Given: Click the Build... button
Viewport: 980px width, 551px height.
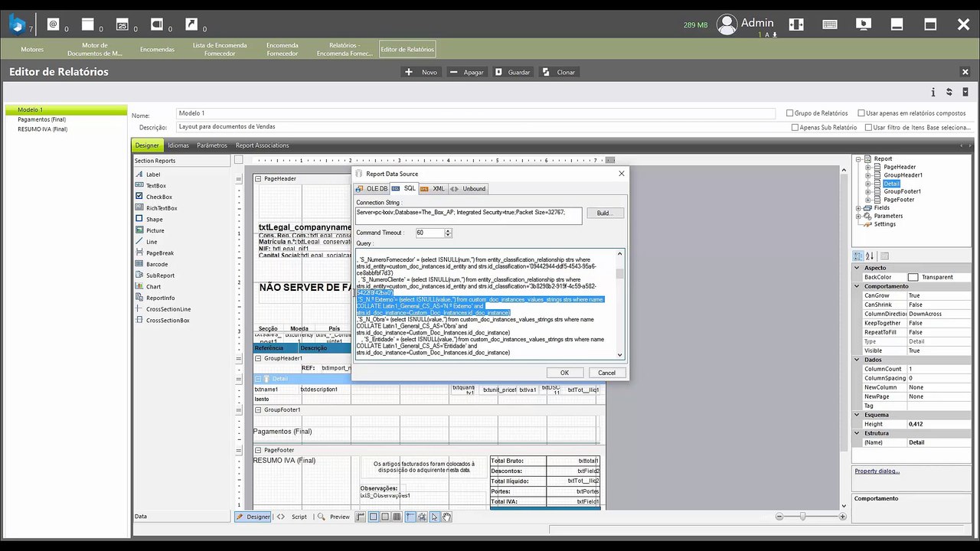Looking at the screenshot, I should (605, 213).
